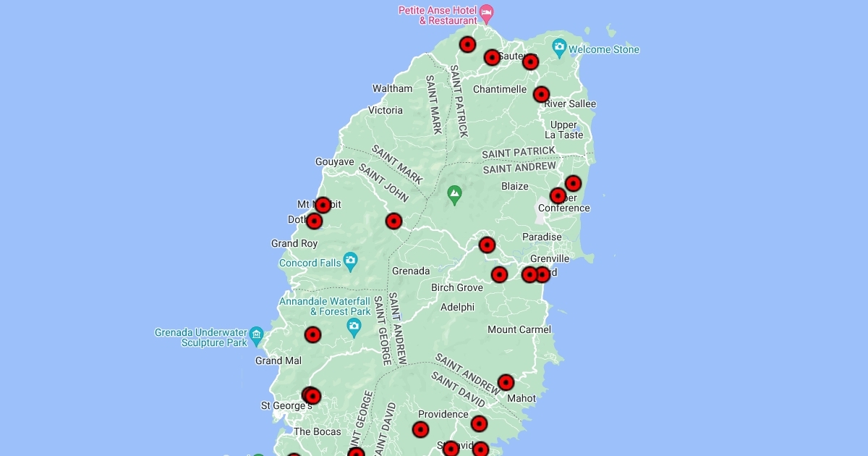The width and height of the screenshot is (868, 456).
Task: Select the Welcome Stone camera icon
Action: pyautogui.click(x=559, y=48)
